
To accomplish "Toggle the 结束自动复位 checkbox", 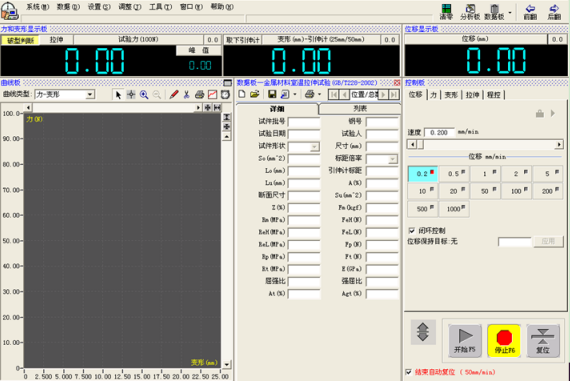I will pos(409,372).
